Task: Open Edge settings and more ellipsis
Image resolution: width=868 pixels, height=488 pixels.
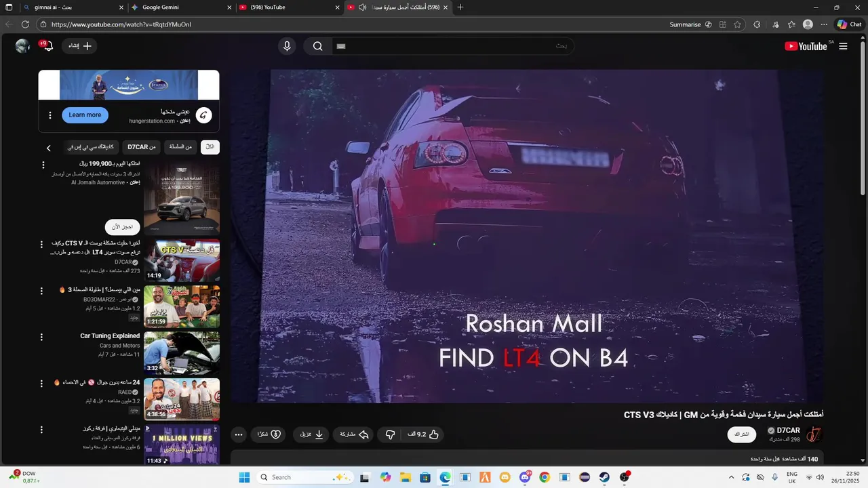Action: (x=824, y=24)
